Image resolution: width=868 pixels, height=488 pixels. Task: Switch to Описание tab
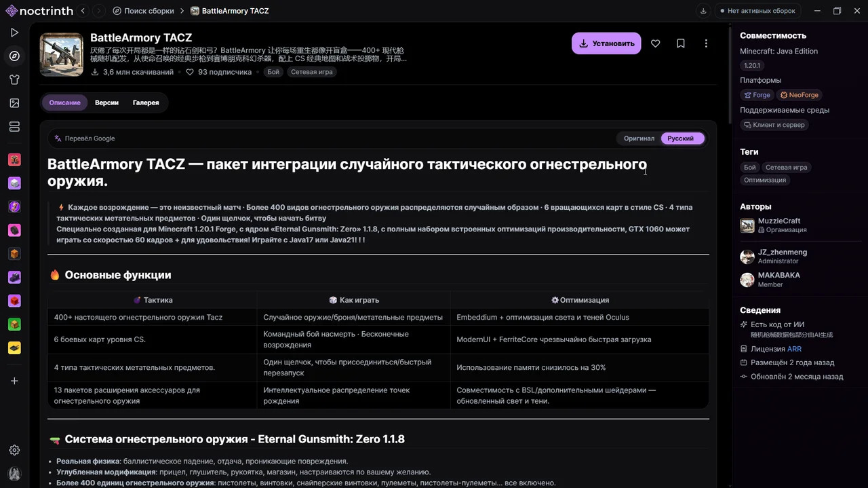coord(65,102)
